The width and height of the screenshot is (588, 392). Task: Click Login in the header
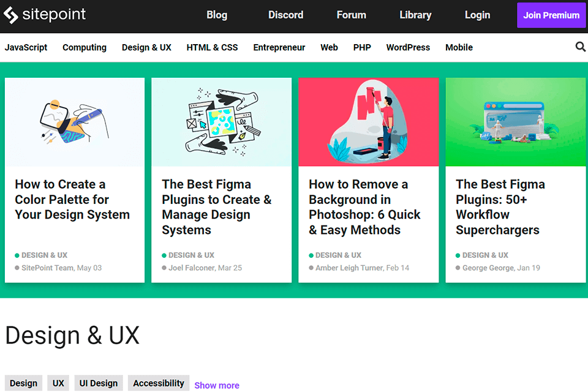[x=477, y=15]
